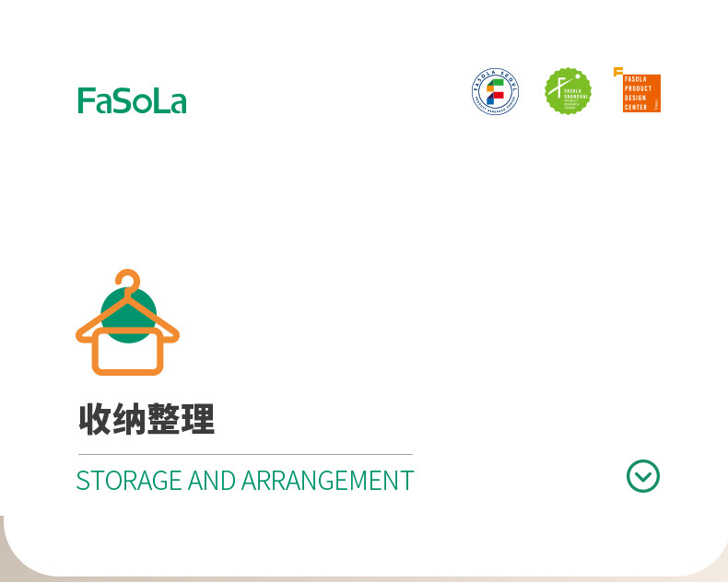Click the white F stroke on Shanghai badge
Screen dimensions: 728x582
pyautogui.click(x=558, y=87)
